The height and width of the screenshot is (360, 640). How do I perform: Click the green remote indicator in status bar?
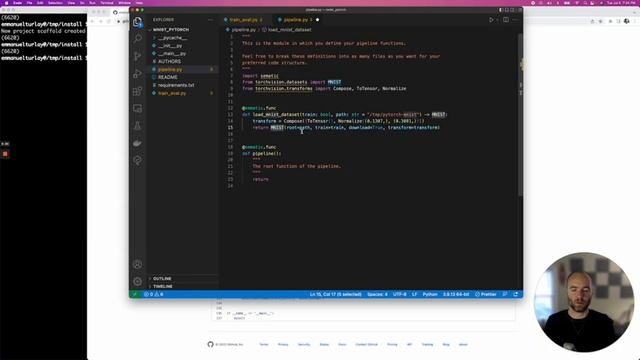[x=135, y=294]
